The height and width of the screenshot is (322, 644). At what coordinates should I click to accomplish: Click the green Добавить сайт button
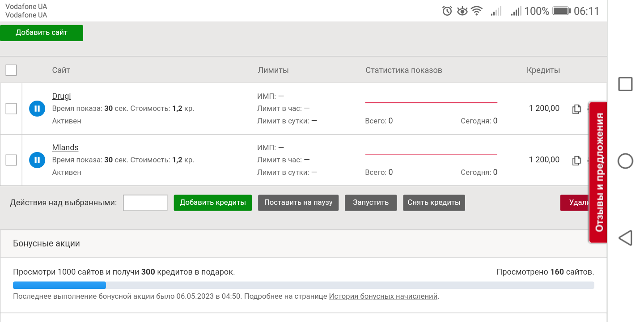[41, 33]
